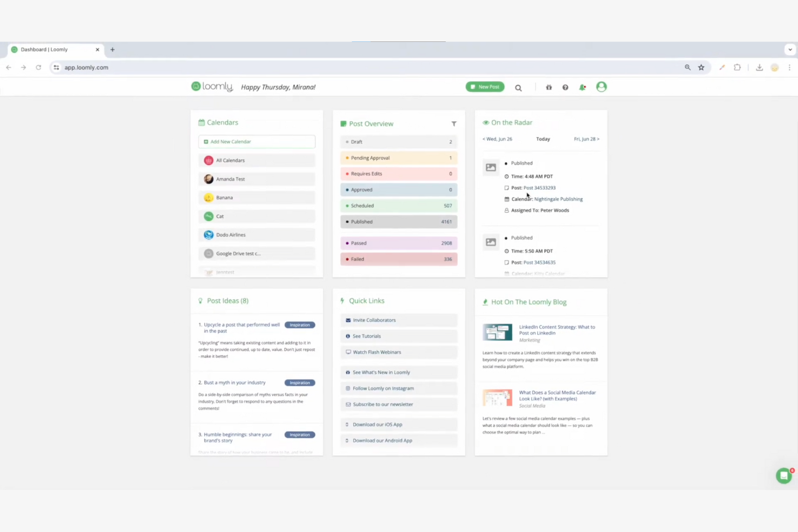
Task: Open the Post Overview filter icon
Action: click(453, 123)
